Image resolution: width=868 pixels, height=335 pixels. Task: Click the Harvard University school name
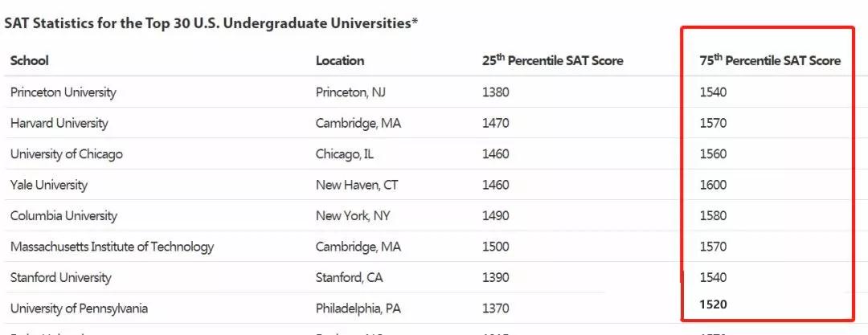[x=59, y=124]
